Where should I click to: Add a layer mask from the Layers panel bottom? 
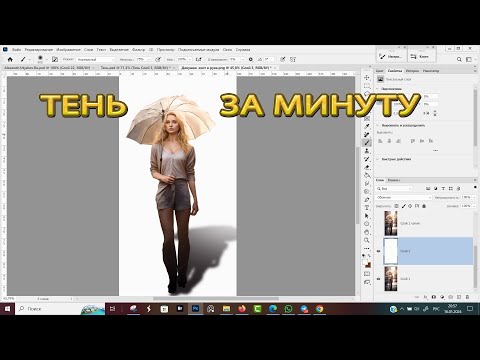click(434, 297)
